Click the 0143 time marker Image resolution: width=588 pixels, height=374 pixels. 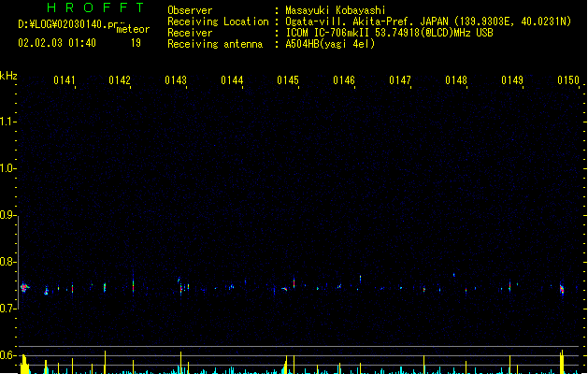pyautogui.click(x=176, y=80)
